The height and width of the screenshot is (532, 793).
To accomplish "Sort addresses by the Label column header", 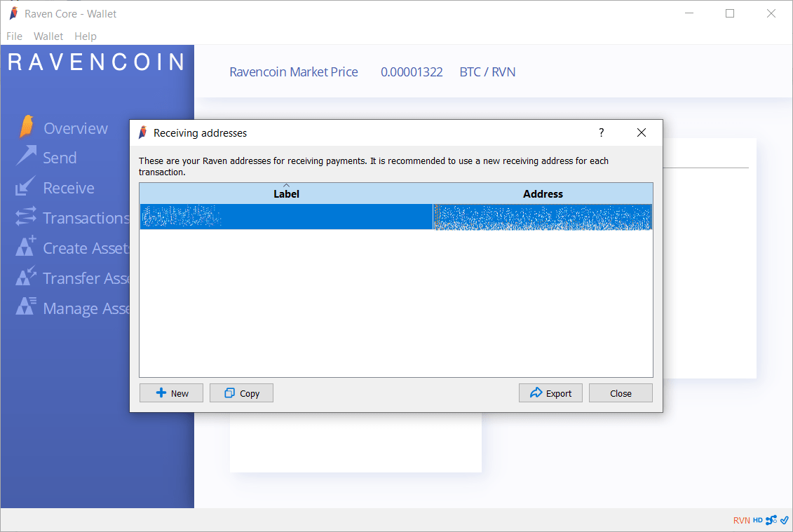I will pos(286,193).
